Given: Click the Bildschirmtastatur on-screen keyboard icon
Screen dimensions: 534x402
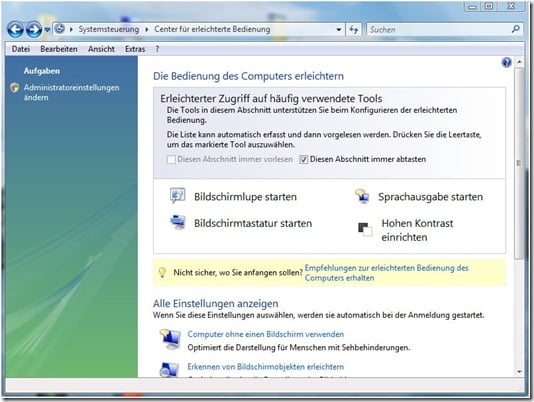Looking at the screenshot, I should pyautogui.click(x=178, y=222).
